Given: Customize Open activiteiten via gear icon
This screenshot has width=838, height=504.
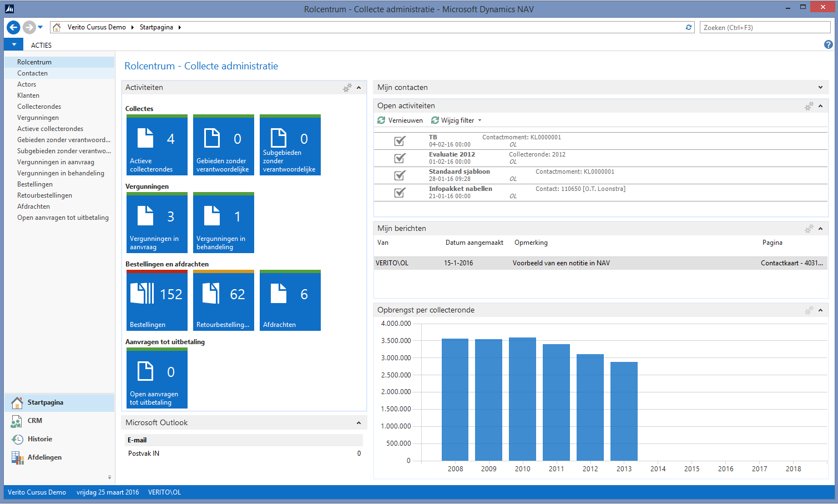Looking at the screenshot, I should coord(809,106).
